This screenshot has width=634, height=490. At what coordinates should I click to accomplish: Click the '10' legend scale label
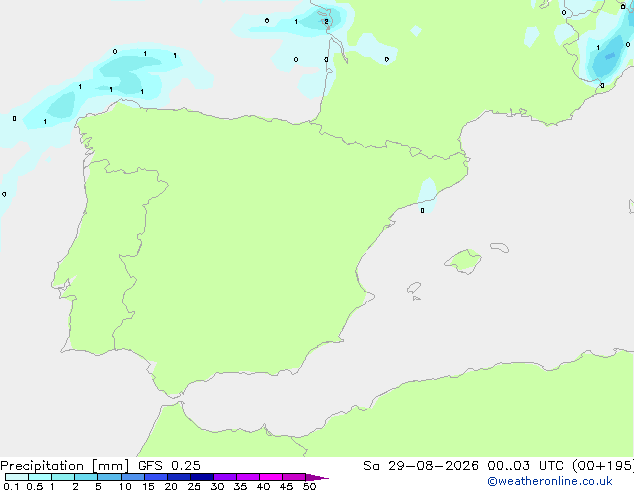125,486
